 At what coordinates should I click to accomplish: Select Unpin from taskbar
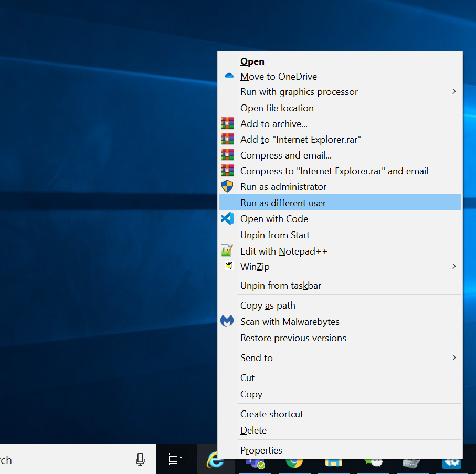pyautogui.click(x=280, y=286)
